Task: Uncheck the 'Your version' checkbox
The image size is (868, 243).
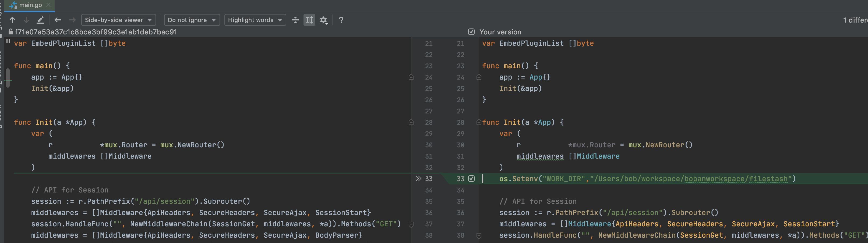Action: [x=471, y=32]
